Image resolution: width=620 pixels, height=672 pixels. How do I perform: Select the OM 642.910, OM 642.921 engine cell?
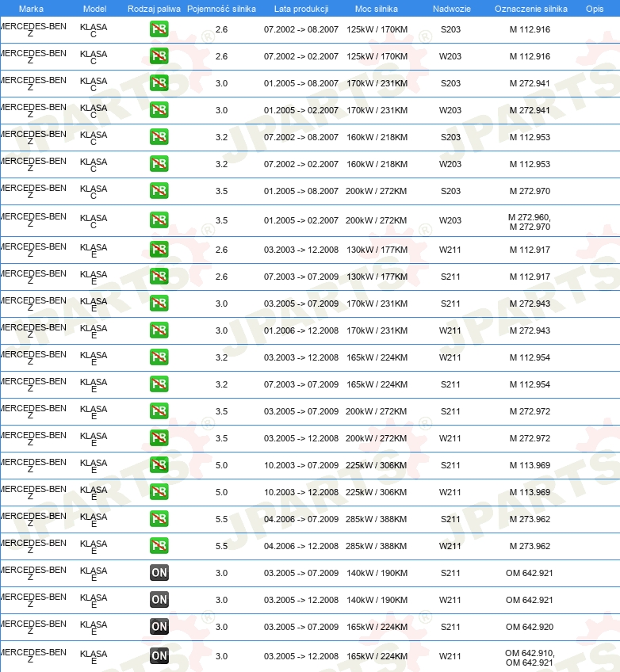click(530, 658)
